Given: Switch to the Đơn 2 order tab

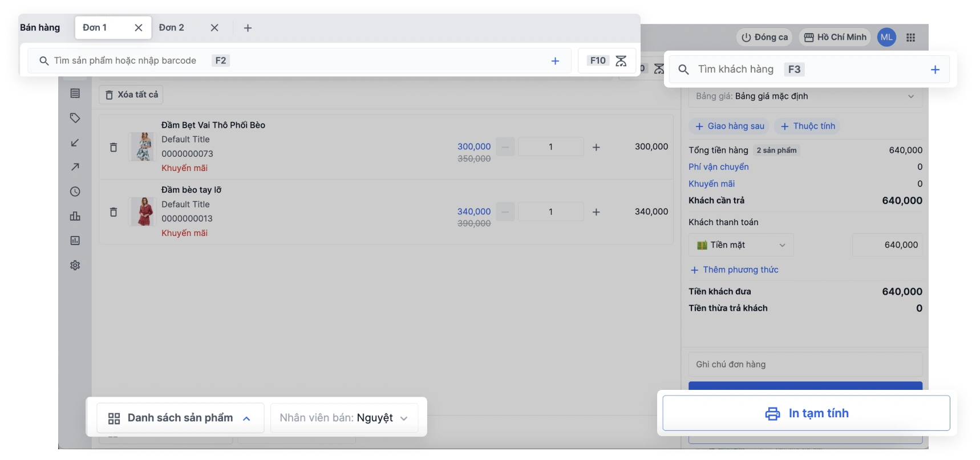Looking at the screenshot, I should [171, 27].
